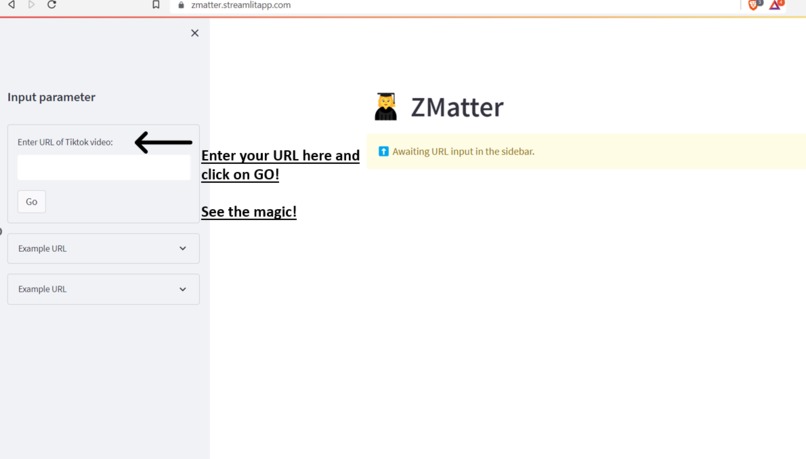The height and width of the screenshot is (459, 806).
Task: Click the browser forward arrow
Action: pyautogui.click(x=31, y=5)
